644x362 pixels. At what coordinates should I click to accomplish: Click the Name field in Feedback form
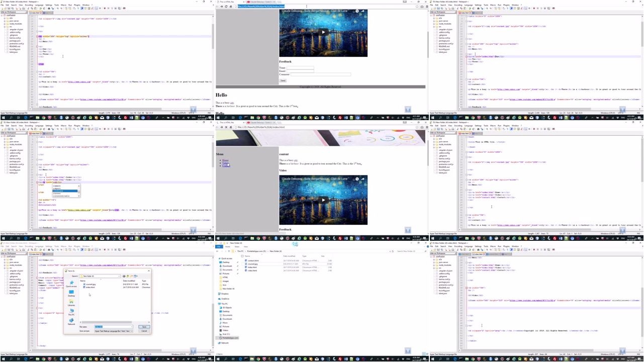[301, 68]
